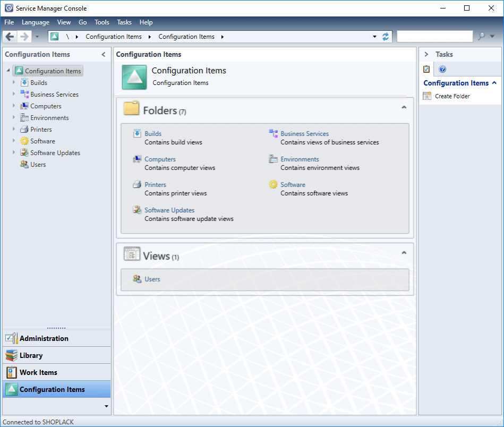Viewport: 504px width, 427px height.
Task: Open the Business Services folder link
Action: tap(305, 133)
